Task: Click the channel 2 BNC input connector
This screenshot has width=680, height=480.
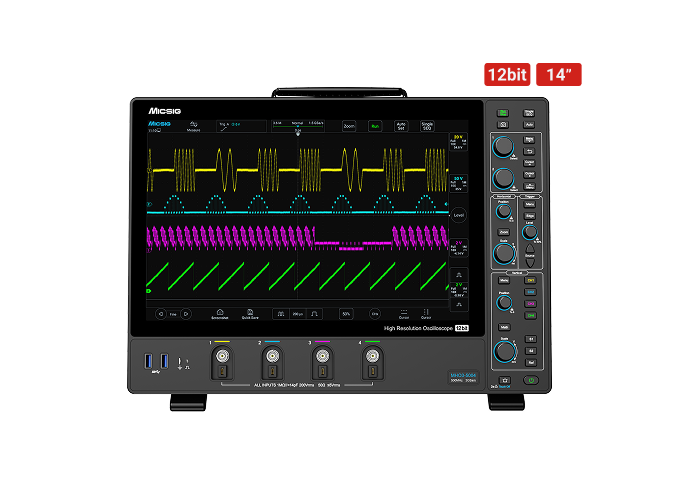Action: tap(272, 356)
